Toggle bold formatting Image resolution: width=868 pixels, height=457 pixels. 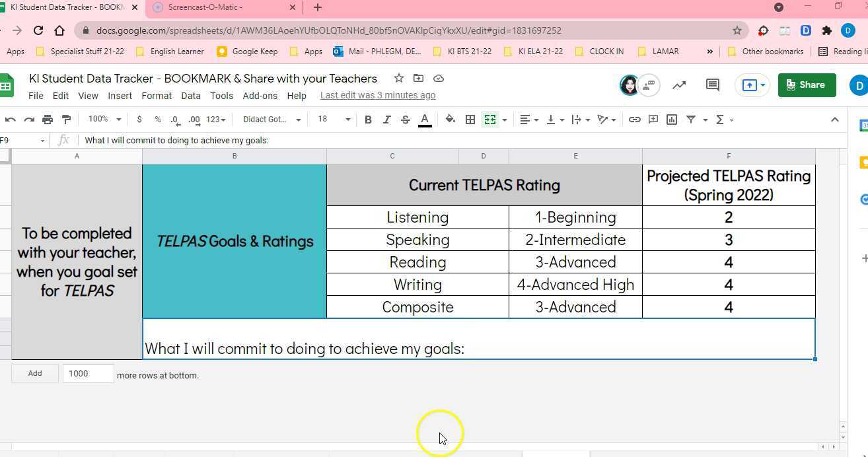pyautogui.click(x=368, y=120)
